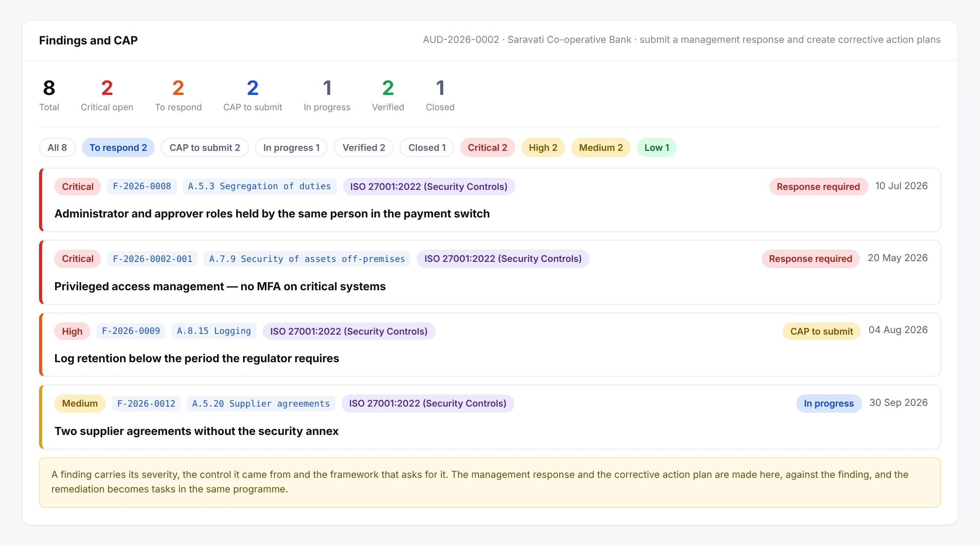Viewport: 980px width, 546px height.
Task: Show Closed 1 findings
Action: coord(427,147)
